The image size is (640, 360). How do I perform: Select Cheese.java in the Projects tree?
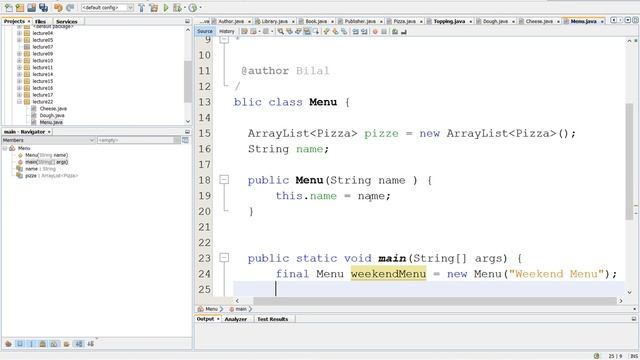pyautogui.click(x=53, y=109)
